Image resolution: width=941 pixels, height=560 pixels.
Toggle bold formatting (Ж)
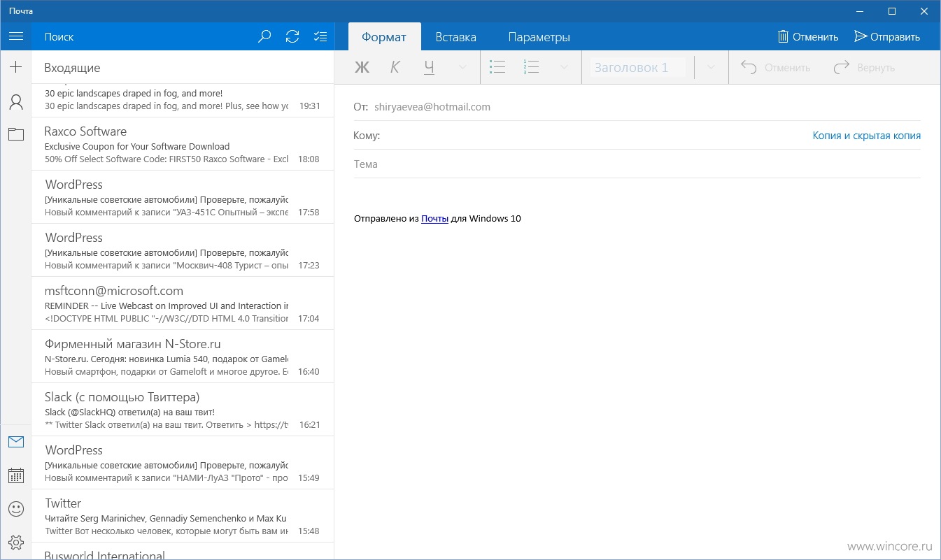point(362,67)
